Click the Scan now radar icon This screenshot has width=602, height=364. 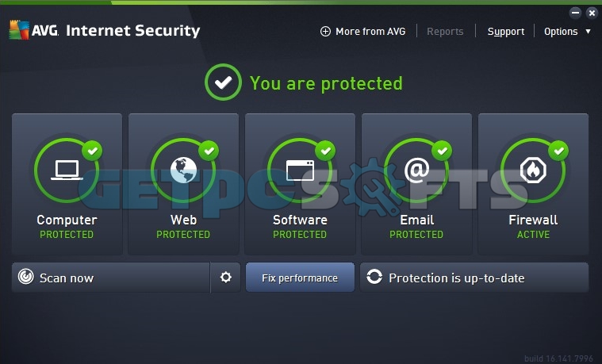click(25, 277)
